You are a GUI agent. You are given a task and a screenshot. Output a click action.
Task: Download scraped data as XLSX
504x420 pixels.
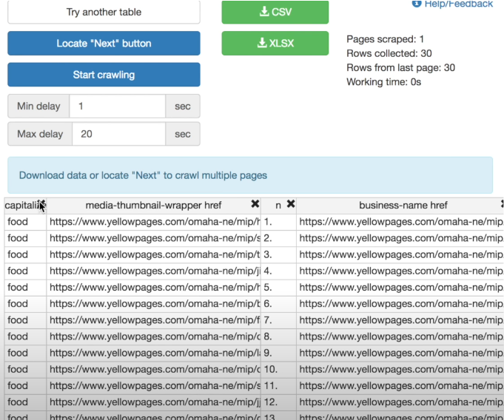pos(275,43)
